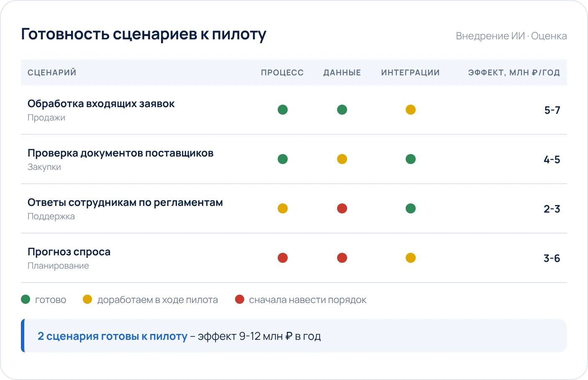Click the green Интеграции dot for Ответы сотрудникам
Image resolution: width=588 pixels, height=380 pixels.
(411, 208)
